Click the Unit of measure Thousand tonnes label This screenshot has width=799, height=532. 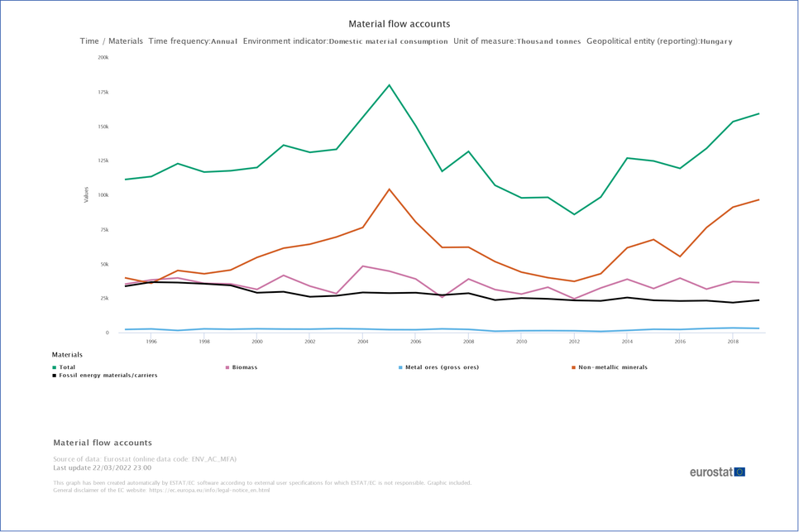point(517,41)
